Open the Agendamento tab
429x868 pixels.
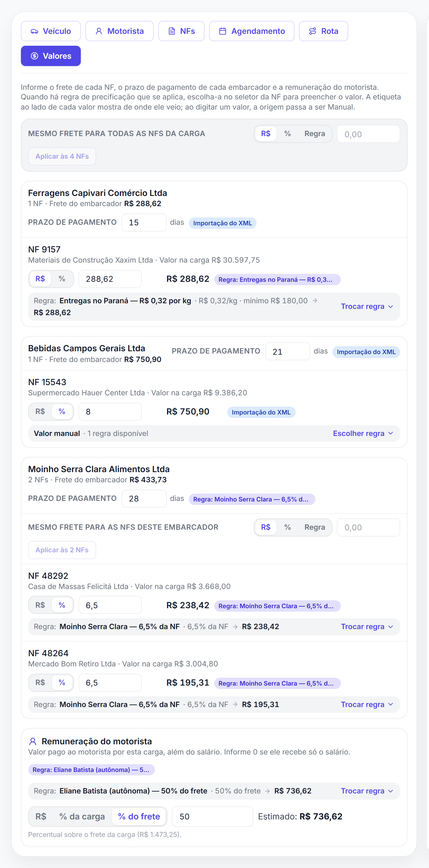tap(252, 31)
